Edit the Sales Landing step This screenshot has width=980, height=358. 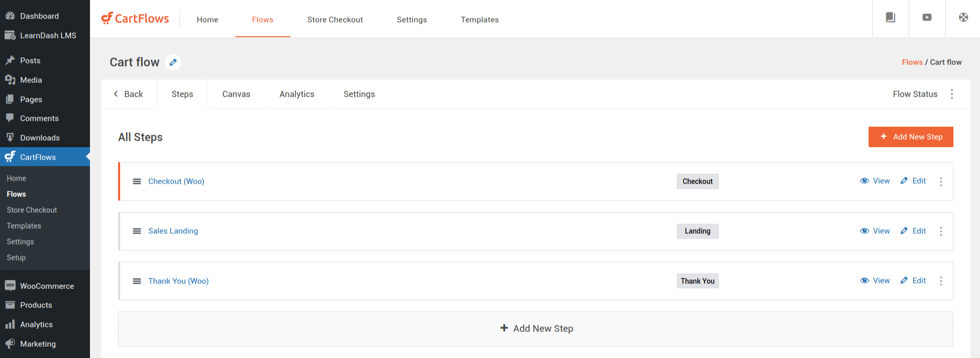[x=913, y=231]
